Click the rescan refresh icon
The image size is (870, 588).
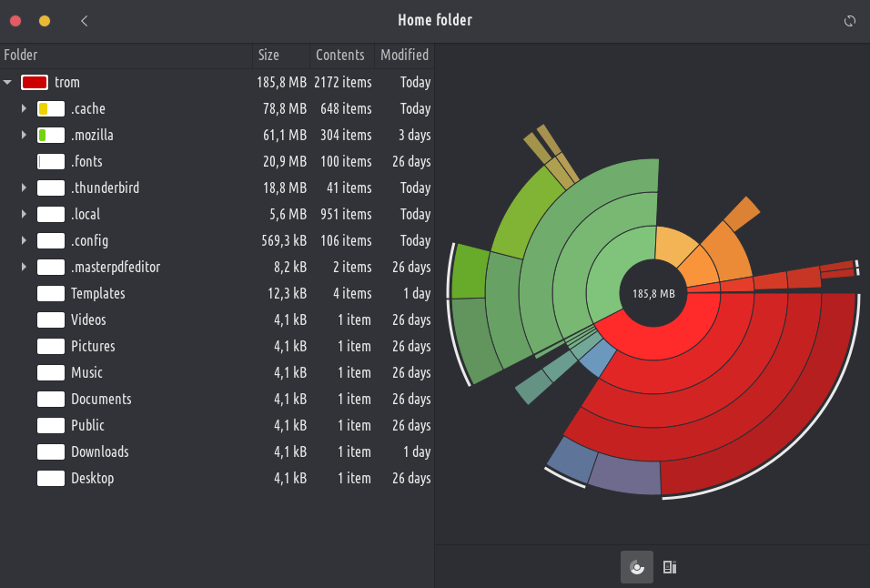(x=850, y=21)
